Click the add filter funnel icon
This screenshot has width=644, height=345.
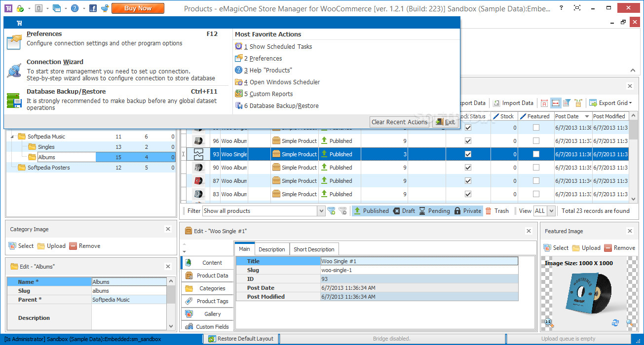(x=332, y=211)
